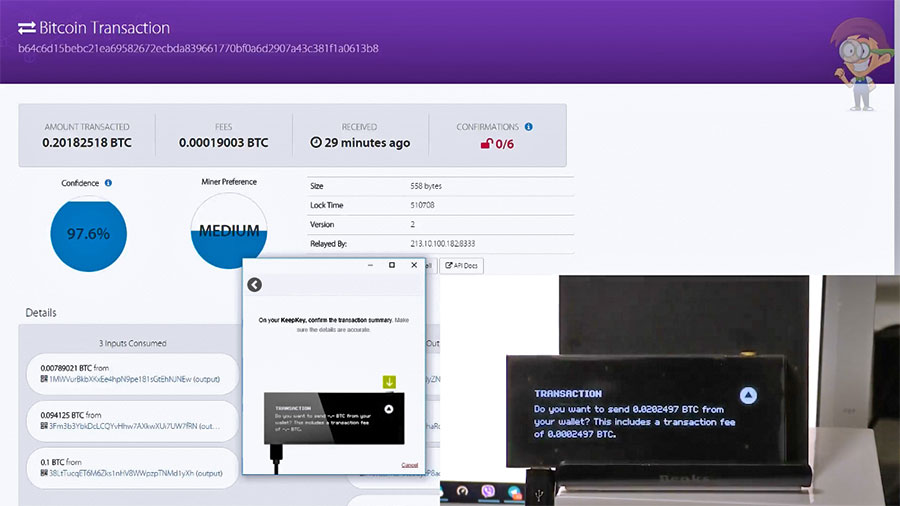Select the transaction hash text in header
The width and height of the screenshot is (900, 506).
coord(198,48)
